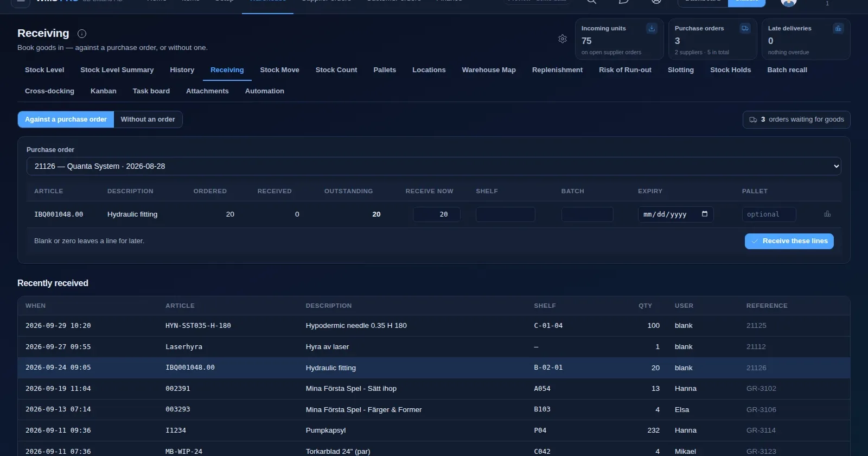
Task: Click article IBQ001048.00 in purchase order line
Action: click(x=59, y=214)
